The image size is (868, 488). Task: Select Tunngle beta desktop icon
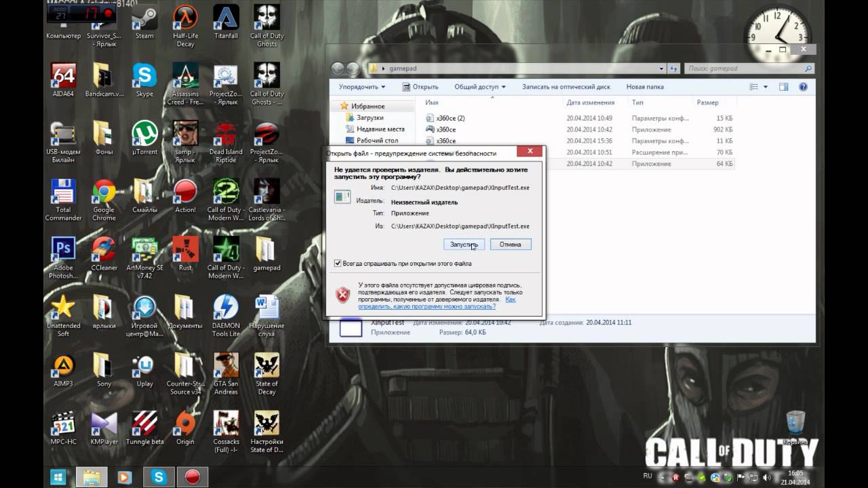click(144, 428)
